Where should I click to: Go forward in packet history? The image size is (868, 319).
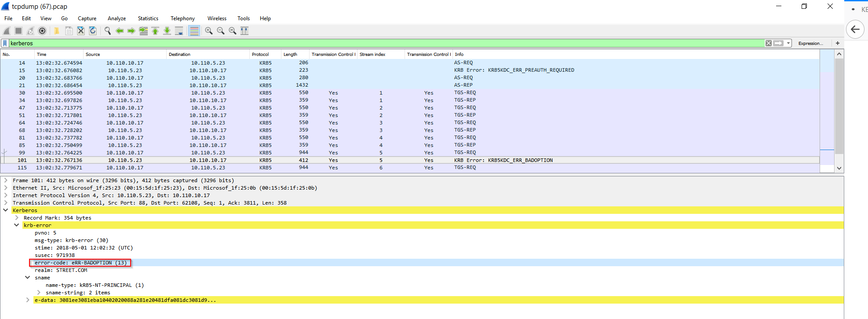click(x=131, y=31)
